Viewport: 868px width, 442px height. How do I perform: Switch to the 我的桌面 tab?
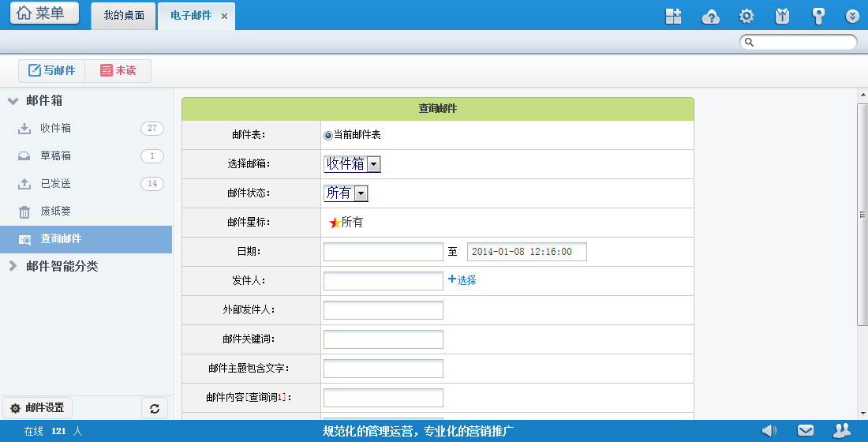[x=124, y=16]
